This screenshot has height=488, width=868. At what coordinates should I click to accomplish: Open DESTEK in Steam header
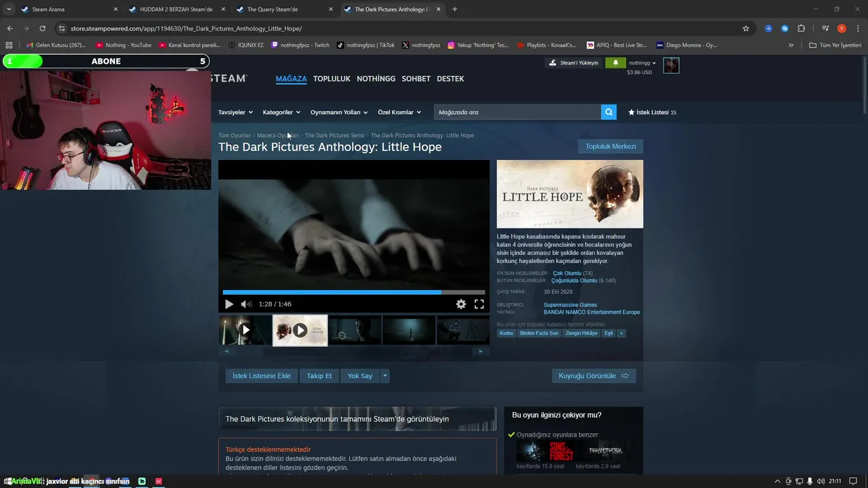(x=450, y=79)
